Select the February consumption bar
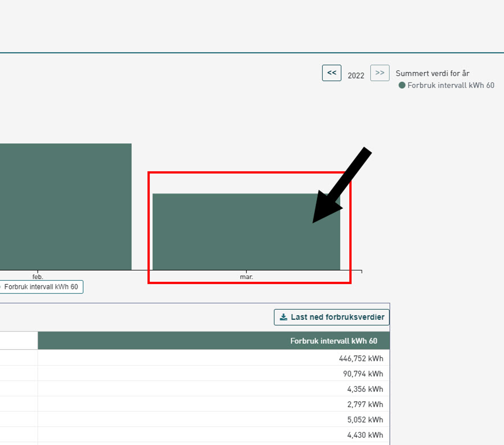Viewport: 504px width, 445px height. pyautogui.click(x=65, y=207)
